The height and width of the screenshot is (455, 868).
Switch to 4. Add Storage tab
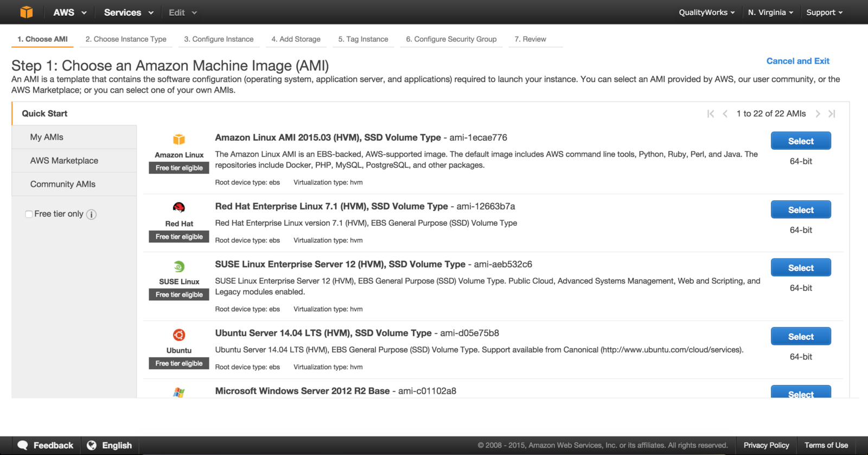pyautogui.click(x=296, y=39)
